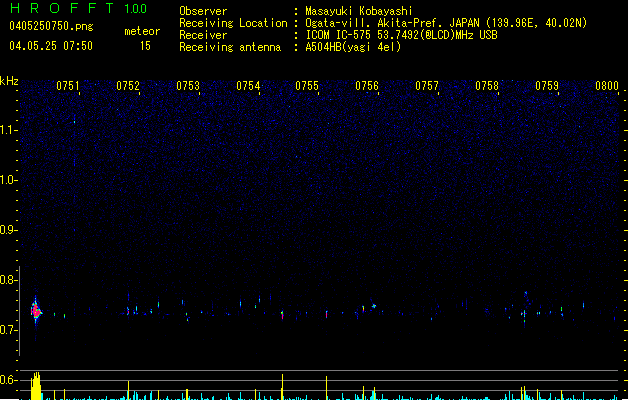629x400 pixels.
Task: Click the large red meteor echo before 0751
Action: (36, 311)
